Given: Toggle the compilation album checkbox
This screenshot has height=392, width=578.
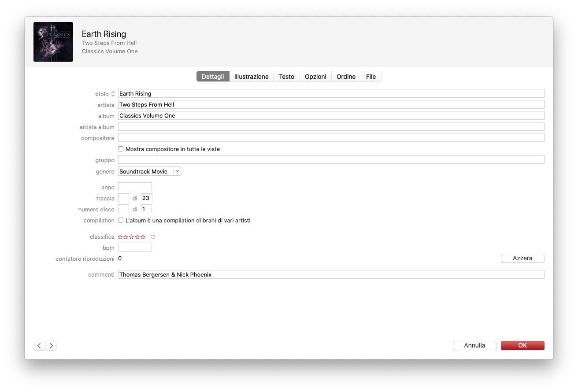Looking at the screenshot, I should pyautogui.click(x=121, y=220).
